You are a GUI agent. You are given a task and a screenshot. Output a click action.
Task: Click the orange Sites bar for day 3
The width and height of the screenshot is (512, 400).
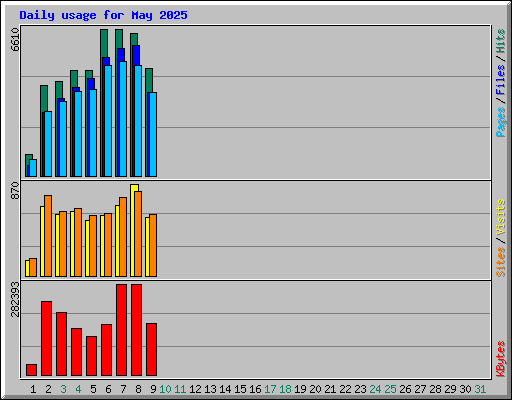[x=63, y=244]
